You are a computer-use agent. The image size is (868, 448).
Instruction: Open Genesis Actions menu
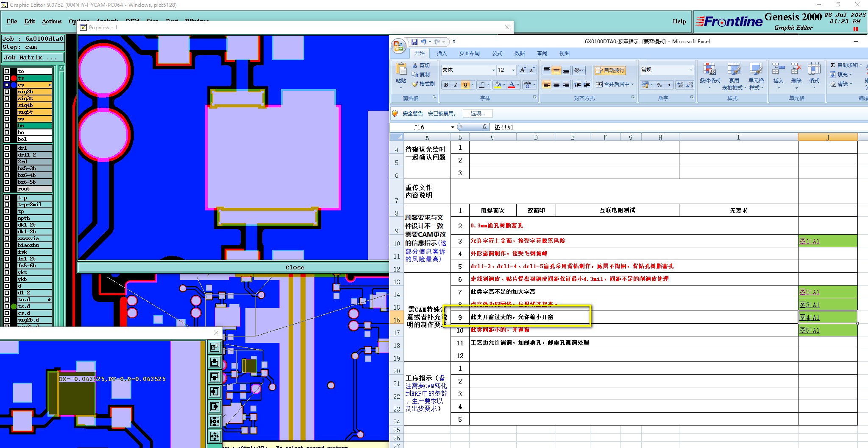pos(52,21)
